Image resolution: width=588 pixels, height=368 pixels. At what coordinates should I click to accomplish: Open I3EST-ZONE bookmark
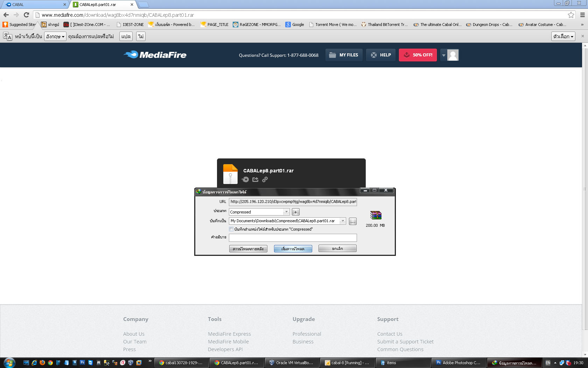[130, 25]
